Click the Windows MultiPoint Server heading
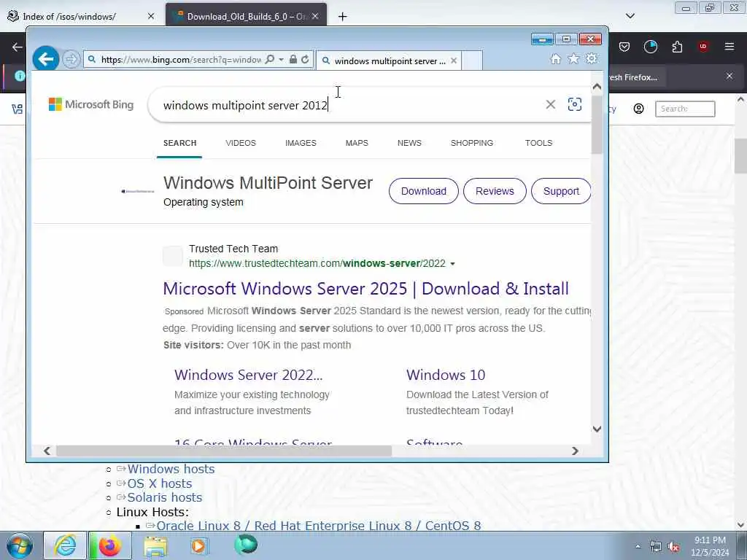This screenshot has height=560, width=747. tap(268, 183)
